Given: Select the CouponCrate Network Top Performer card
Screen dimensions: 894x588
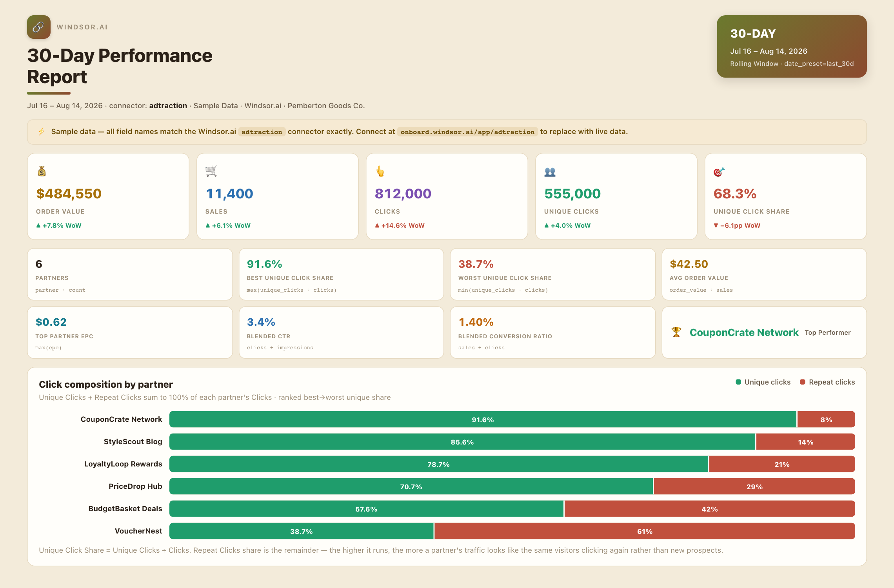Looking at the screenshot, I should 764,332.
